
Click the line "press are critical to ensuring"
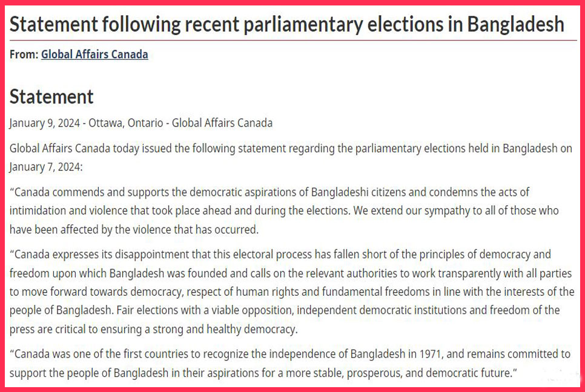(x=153, y=330)
